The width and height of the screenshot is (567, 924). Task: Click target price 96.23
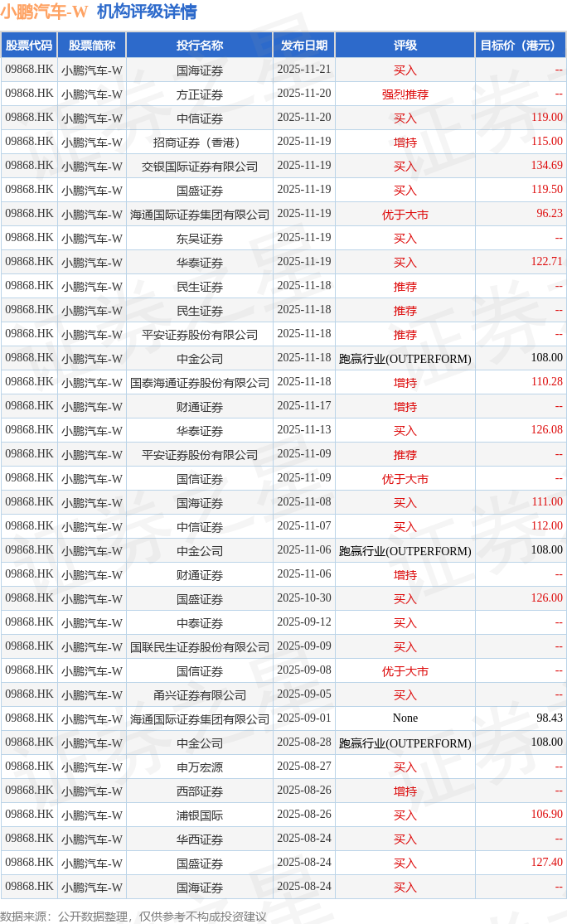pos(550,213)
